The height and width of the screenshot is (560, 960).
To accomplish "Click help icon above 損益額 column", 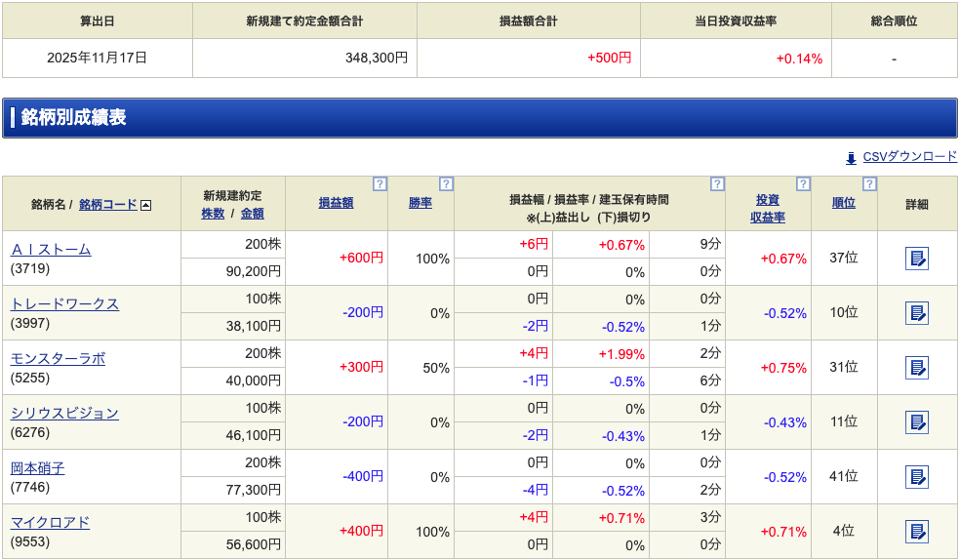I will pyautogui.click(x=380, y=183).
